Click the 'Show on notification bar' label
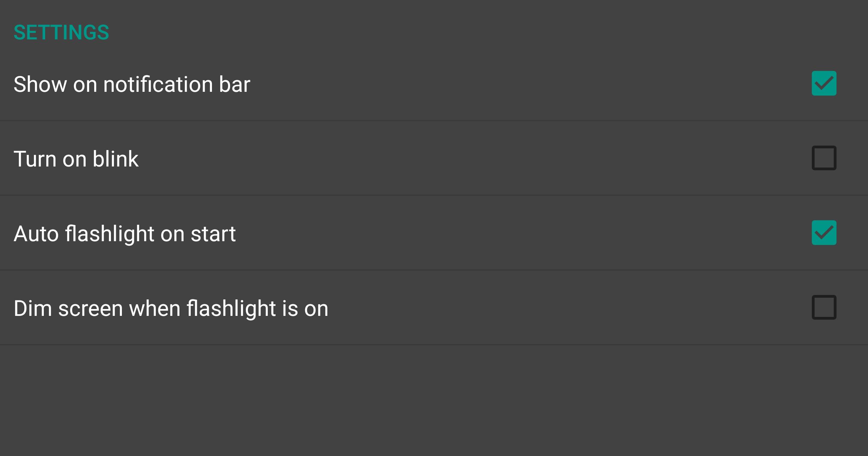The image size is (868, 456). tap(132, 84)
